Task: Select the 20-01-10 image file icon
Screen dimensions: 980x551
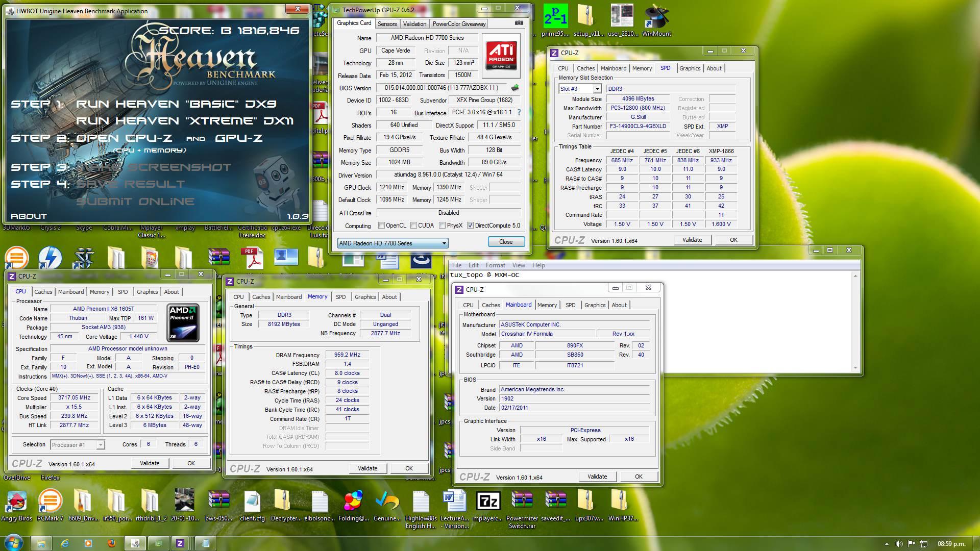Action: click(x=184, y=506)
